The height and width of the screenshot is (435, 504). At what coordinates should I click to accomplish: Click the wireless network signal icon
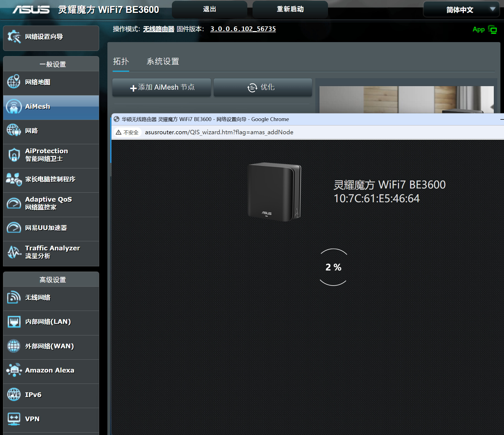(14, 297)
